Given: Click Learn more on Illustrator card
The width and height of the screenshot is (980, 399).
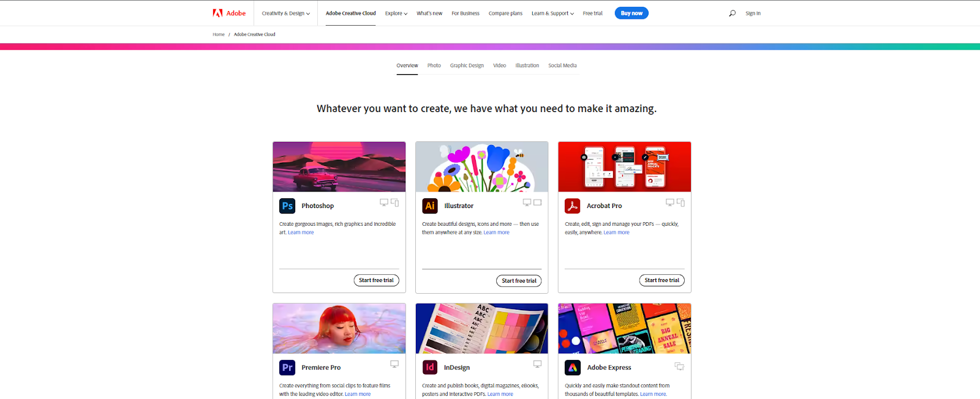Looking at the screenshot, I should (x=497, y=233).
